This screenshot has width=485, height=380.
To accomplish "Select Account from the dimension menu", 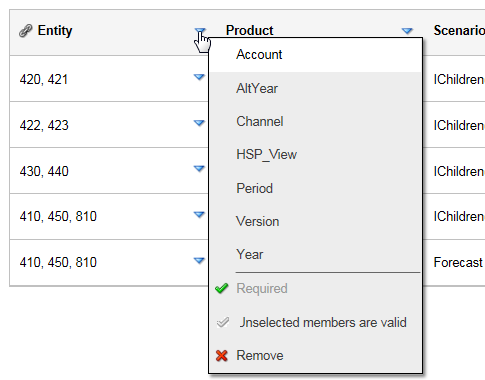I will coord(315,55).
